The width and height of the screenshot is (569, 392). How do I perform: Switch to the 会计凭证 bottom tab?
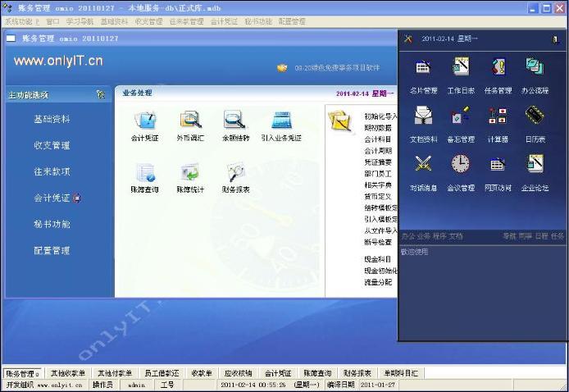click(x=278, y=373)
